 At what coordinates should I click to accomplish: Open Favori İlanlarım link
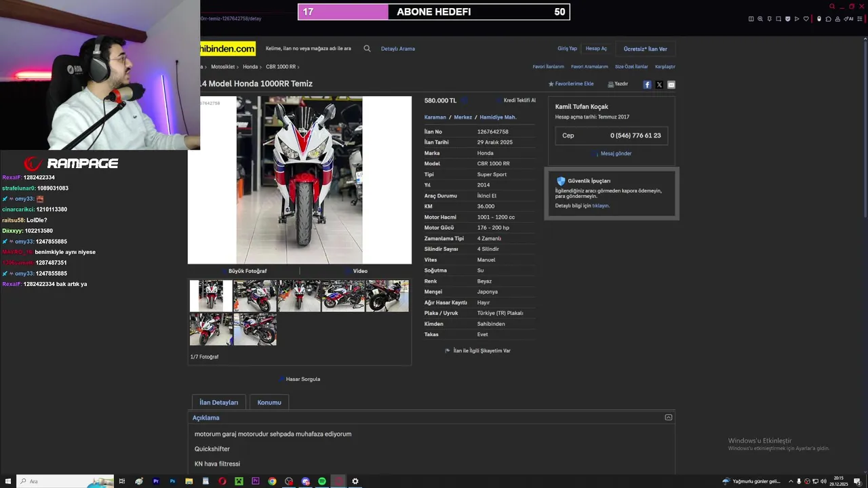tap(548, 66)
